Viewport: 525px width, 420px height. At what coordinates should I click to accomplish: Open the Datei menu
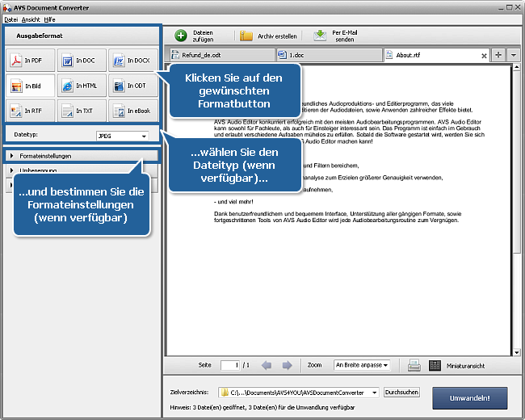pos(11,19)
